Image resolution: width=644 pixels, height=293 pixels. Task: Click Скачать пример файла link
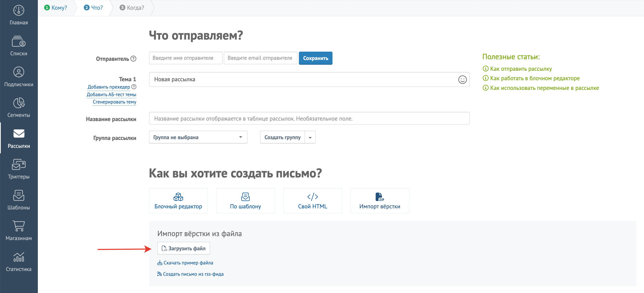point(185,263)
